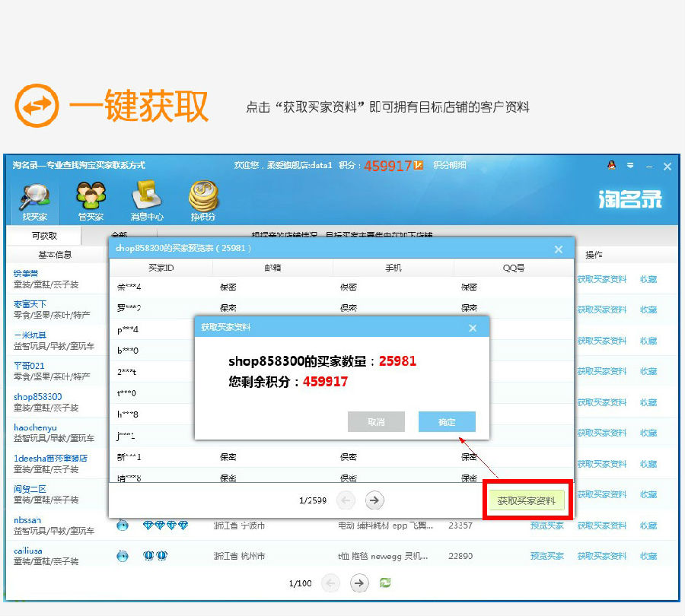
Task: Click 预览买家 link in the nbssah row
Action: tap(546, 526)
